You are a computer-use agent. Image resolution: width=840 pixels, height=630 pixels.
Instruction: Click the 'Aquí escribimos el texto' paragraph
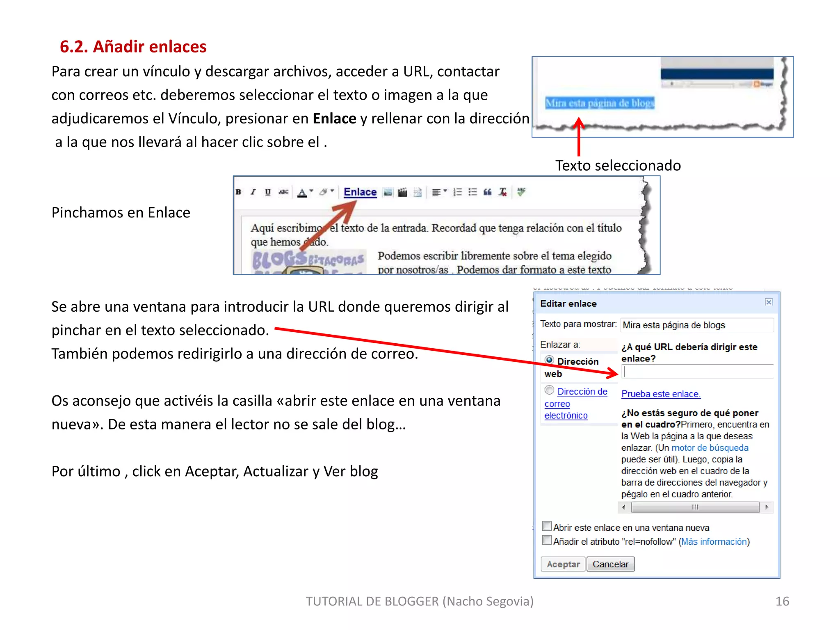pos(436,235)
